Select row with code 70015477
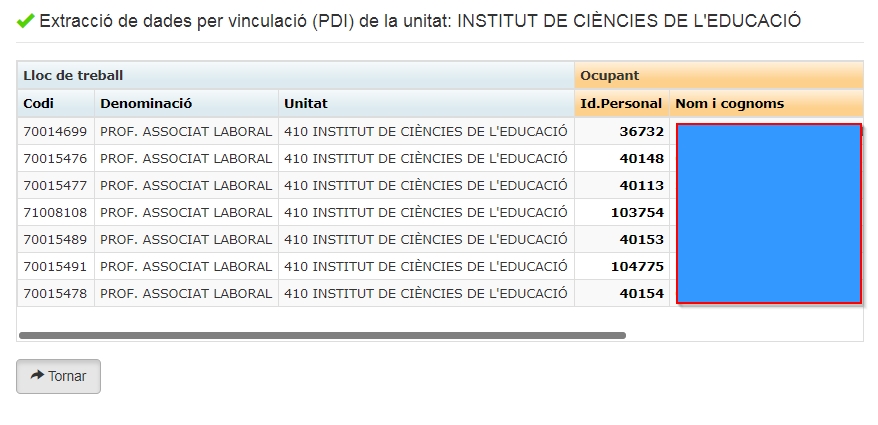This screenshot has width=878, height=425. tap(56, 185)
